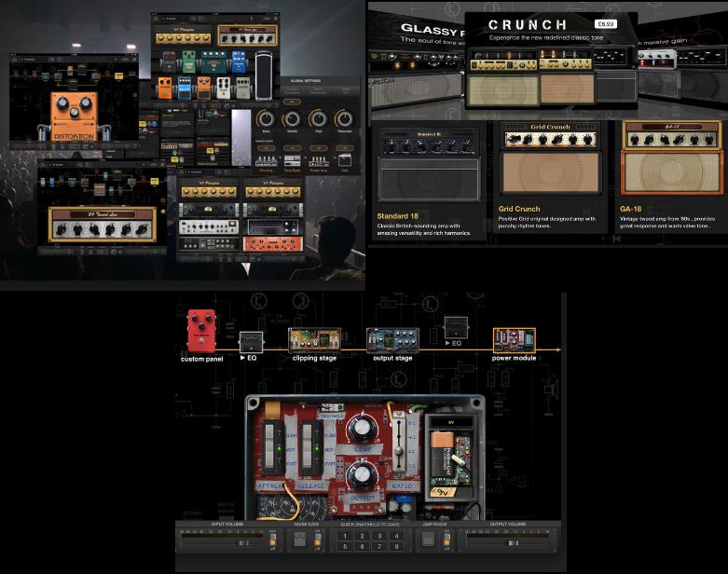This screenshot has height=574, width=728.
Task: Select the white pedal on pedalboard
Action: 223,88
